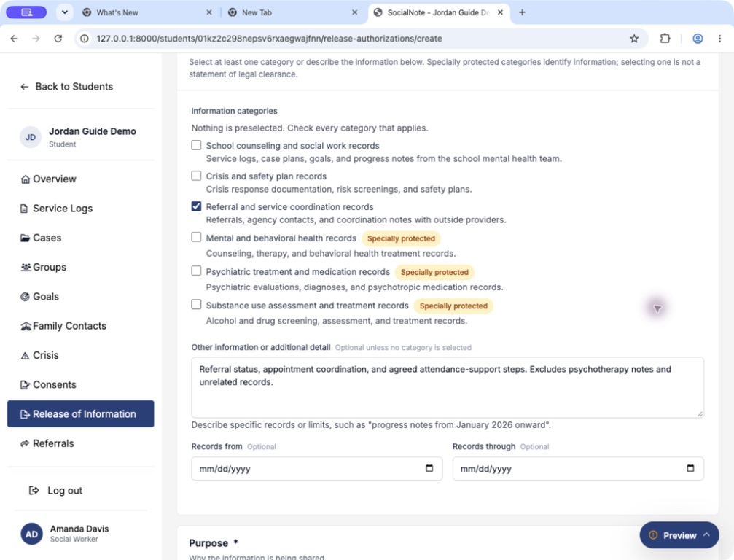Open the Cases folder icon

tap(26, 238)
